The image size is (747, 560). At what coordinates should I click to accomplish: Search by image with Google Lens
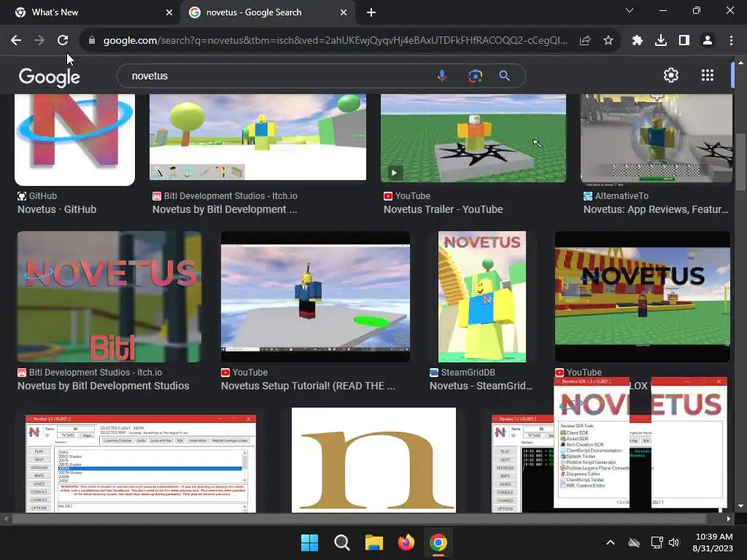click(475, 76)
